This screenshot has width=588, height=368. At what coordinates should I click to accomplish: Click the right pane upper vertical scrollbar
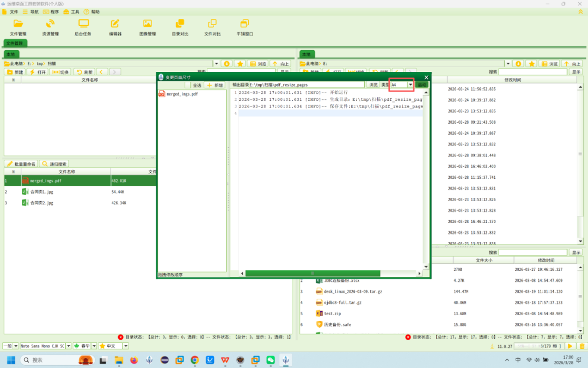pos(580,164)
